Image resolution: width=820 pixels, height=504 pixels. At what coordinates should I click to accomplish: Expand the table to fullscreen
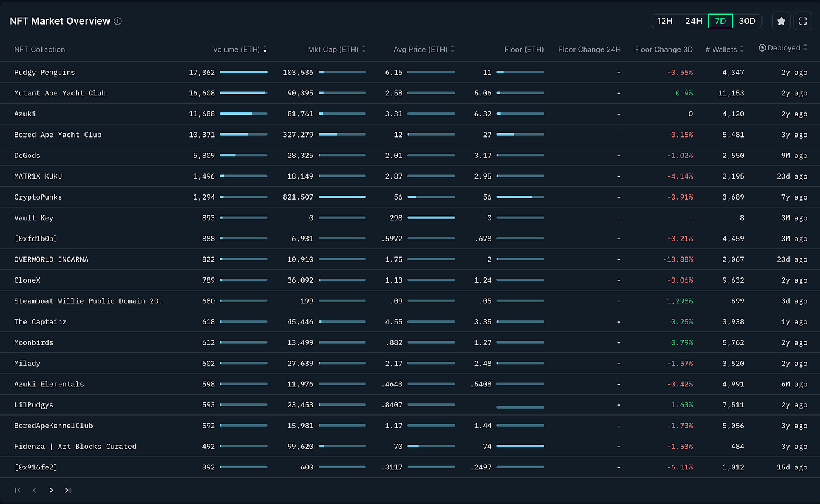click(802, 21)
